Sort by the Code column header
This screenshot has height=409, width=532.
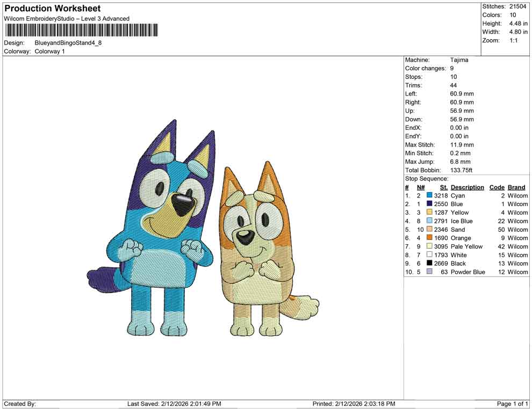(497, 187)
